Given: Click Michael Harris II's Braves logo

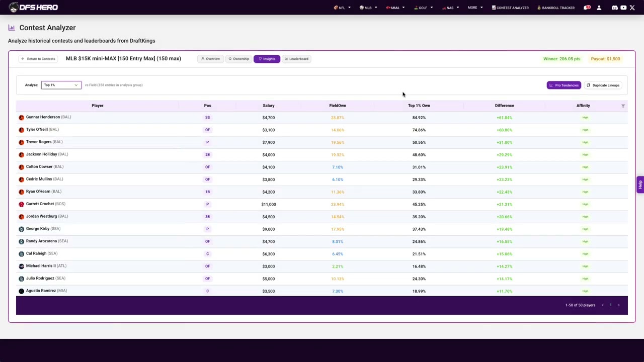Looking at the screenshot, I should point(21,266).
